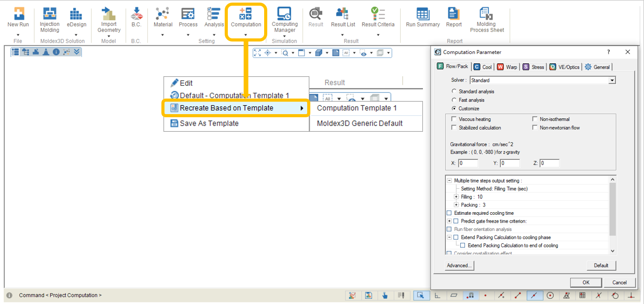Viewport: 644px width, 304px height.
Task: Click the Import Geometry icon
Action: [108, 14]
